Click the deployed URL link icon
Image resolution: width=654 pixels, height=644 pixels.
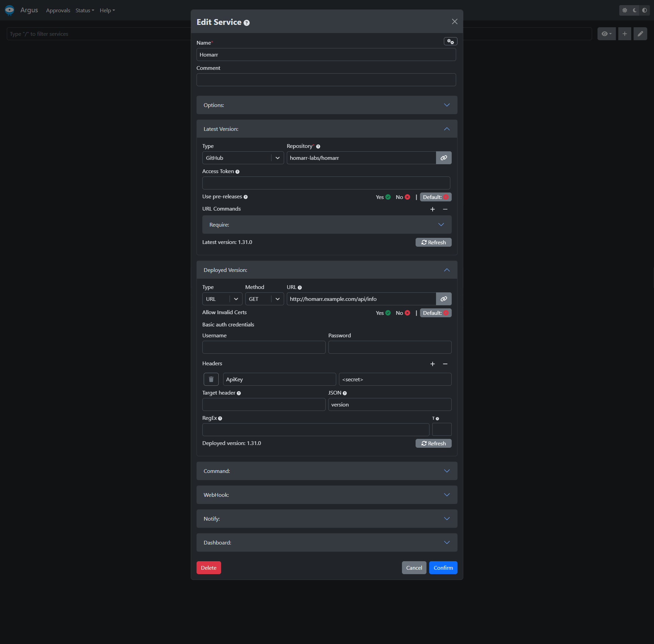[443, 299]
